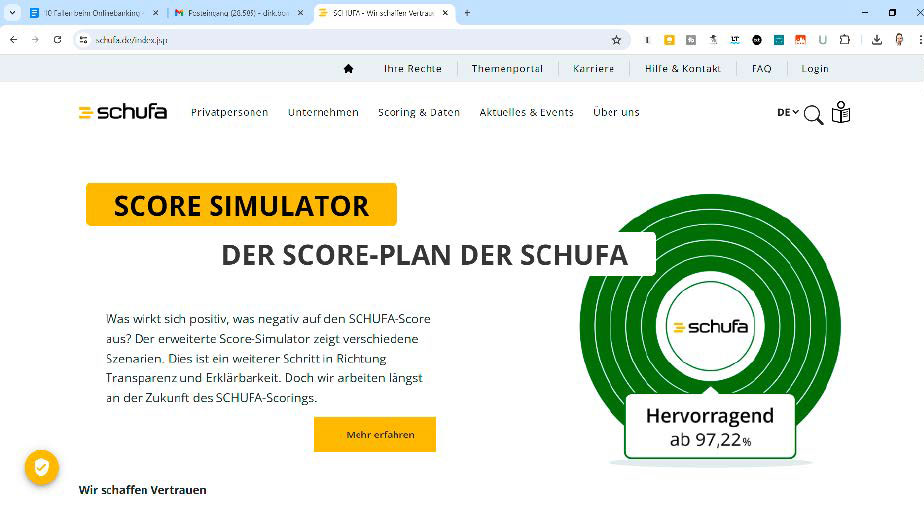The image size is (924, 508).
Task: Open the LanguageTool (LT) extension
Action: pyautogui.click(x=735, y=39)
